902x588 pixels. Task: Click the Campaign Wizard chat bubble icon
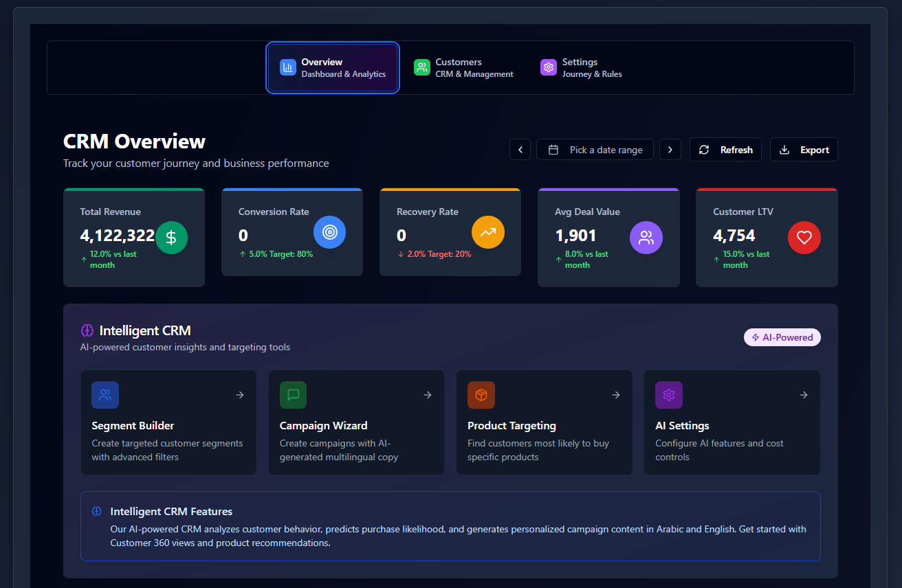click(293, 395)
